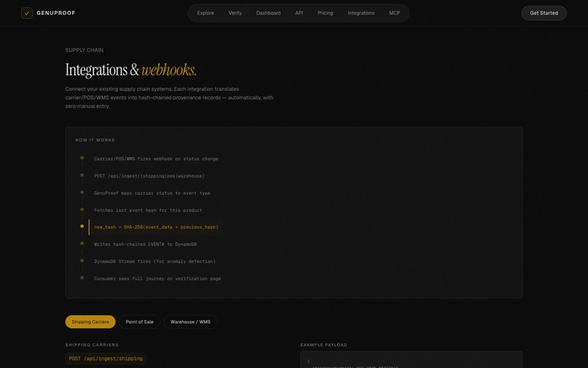This screenshot has height=368, width=588.
Task: Open the Pricing page
Action: [325, 13]
